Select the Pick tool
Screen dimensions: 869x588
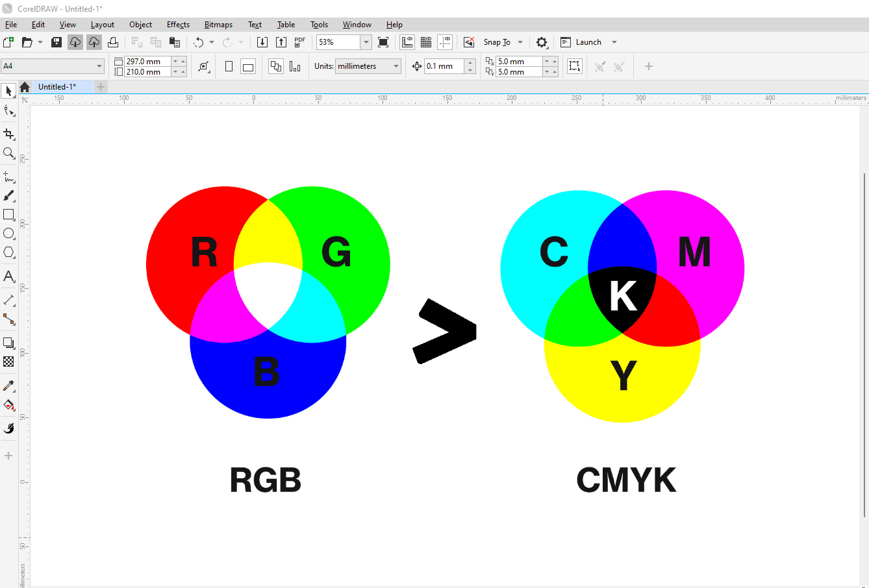[8, 91]
